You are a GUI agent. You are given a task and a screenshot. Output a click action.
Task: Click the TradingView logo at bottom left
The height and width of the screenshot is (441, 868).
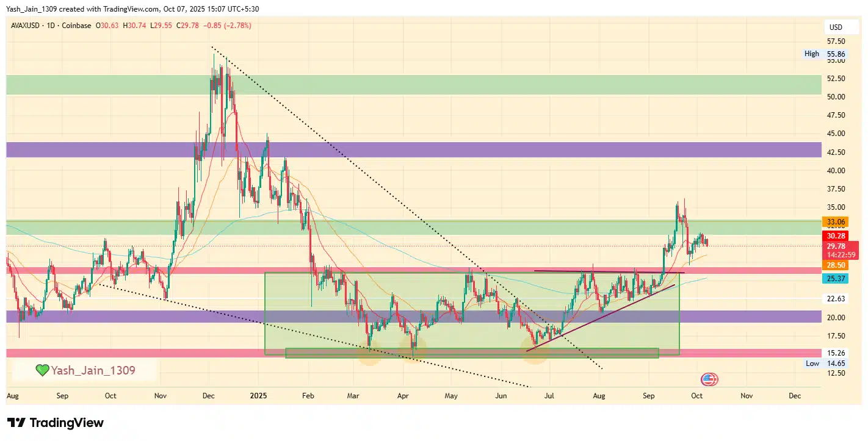56,423
